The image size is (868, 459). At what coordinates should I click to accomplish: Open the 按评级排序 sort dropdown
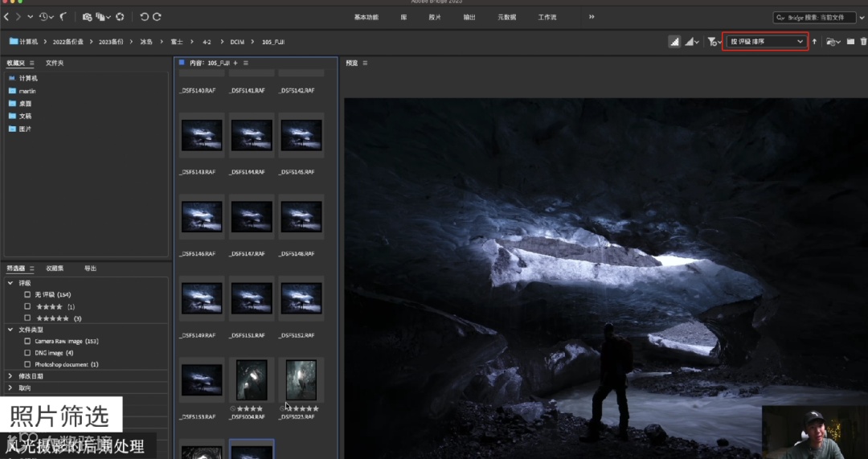pos(765,42)
